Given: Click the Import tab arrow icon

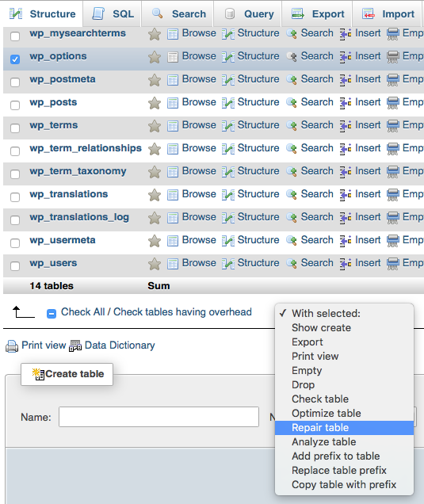Looking at the screenshot, I should click(x=369, y=13).
